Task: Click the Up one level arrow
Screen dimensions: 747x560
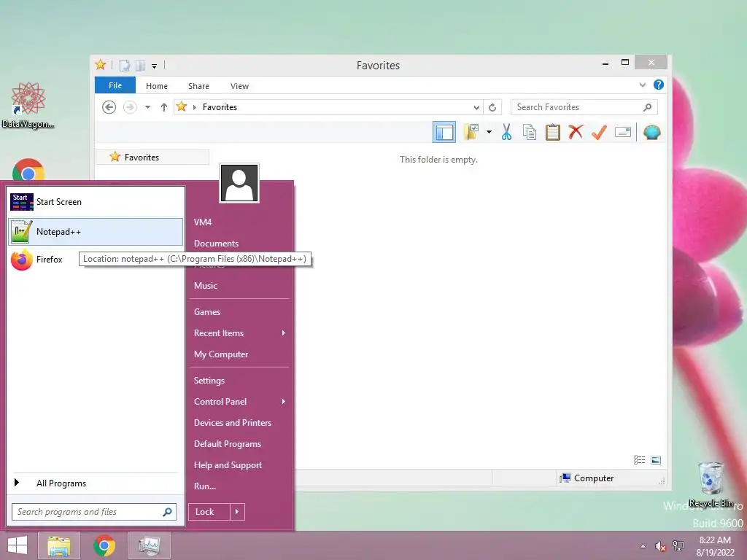Action: [164, 107]
